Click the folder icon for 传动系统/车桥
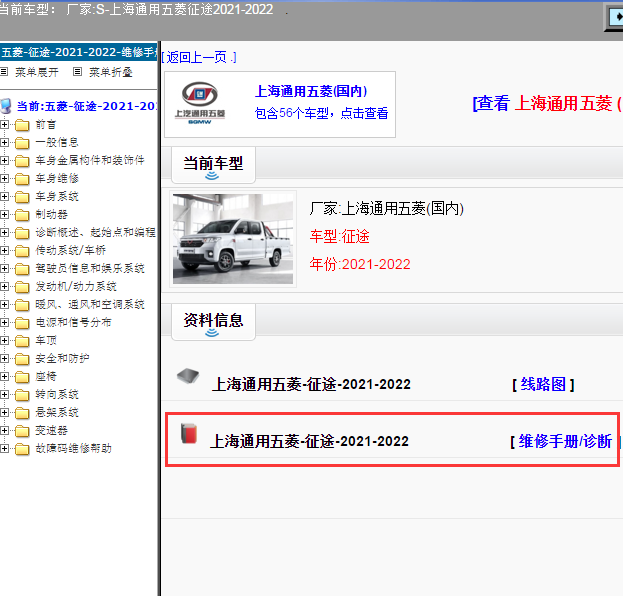Image resolution: width=623 pixels, height=596 pixels. (22, 251)
